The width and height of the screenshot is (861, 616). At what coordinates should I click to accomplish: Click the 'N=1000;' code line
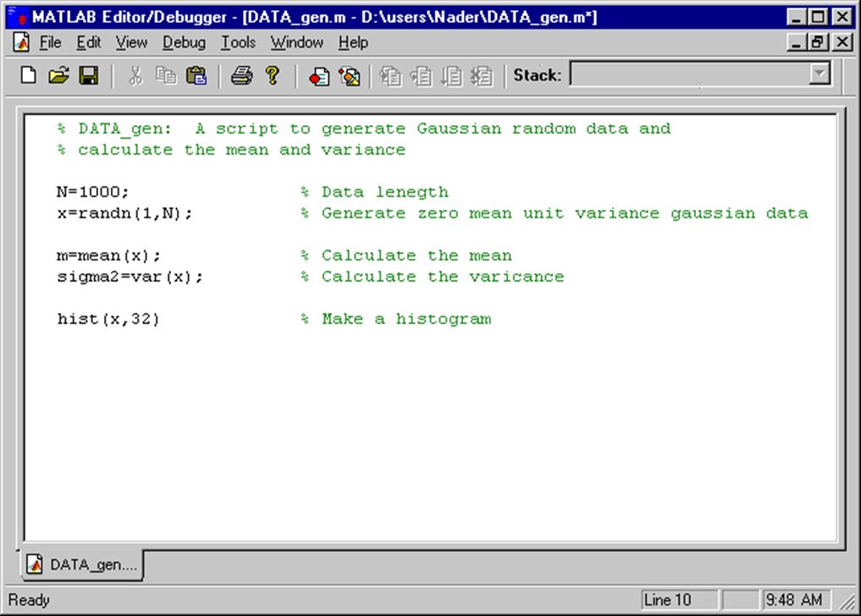93,192
